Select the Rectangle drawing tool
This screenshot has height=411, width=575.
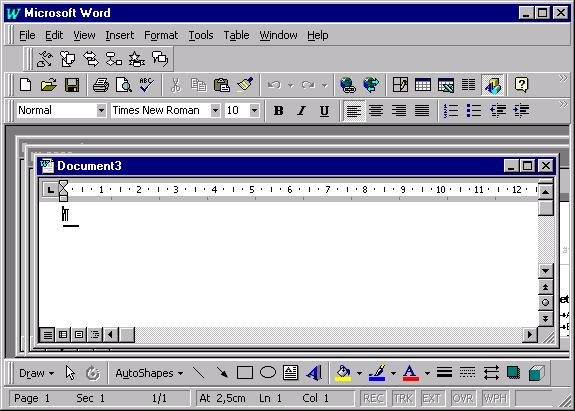[x=245, y=373]
